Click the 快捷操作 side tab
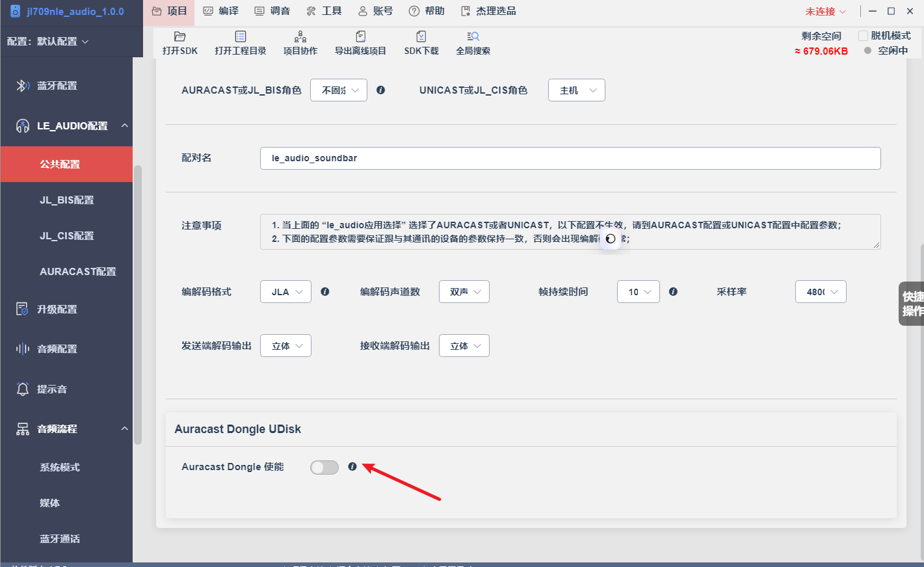The width and height of the screenshot is (924, 567). pyautogui.click(x=912, y=304)
